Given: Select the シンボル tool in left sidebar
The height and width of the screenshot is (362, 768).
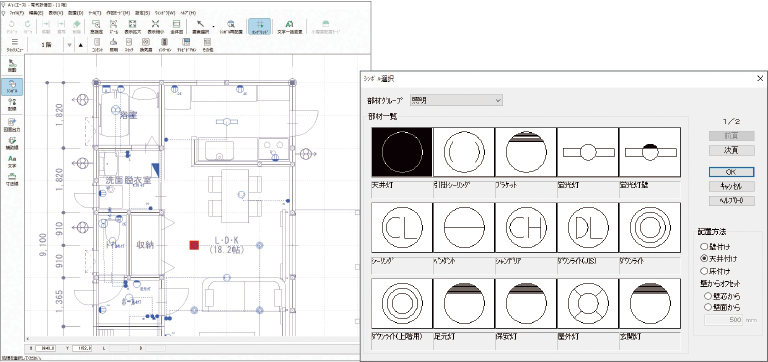Looking at the screenshot, I should pos(13,87).
